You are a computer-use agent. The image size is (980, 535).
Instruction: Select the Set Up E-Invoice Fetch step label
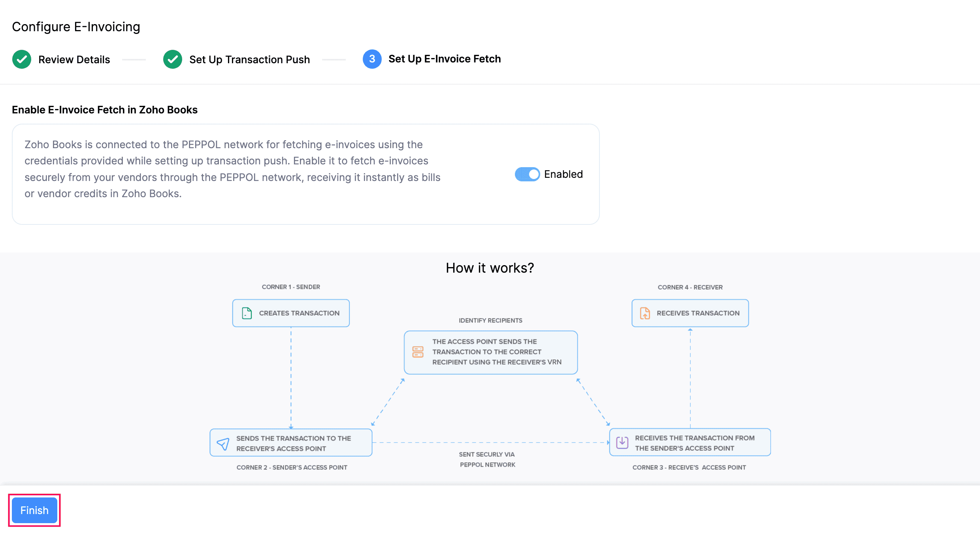(445, 59)
